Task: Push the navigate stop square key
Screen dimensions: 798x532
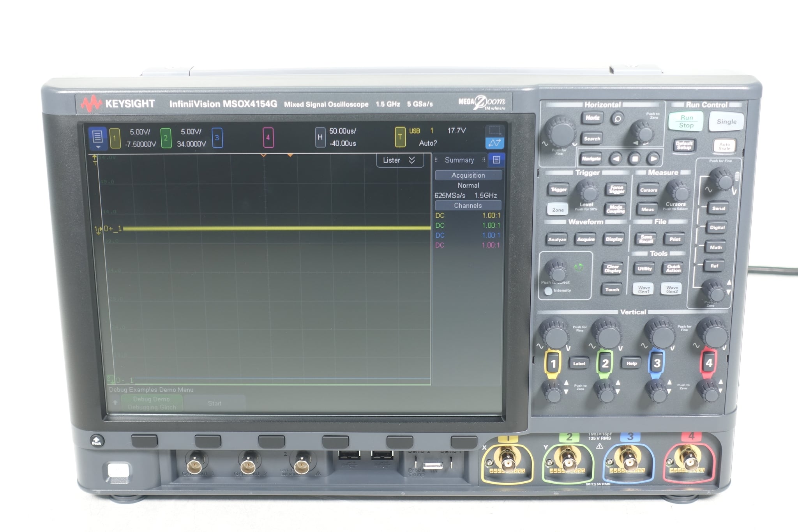Action: tap(634, 159)
